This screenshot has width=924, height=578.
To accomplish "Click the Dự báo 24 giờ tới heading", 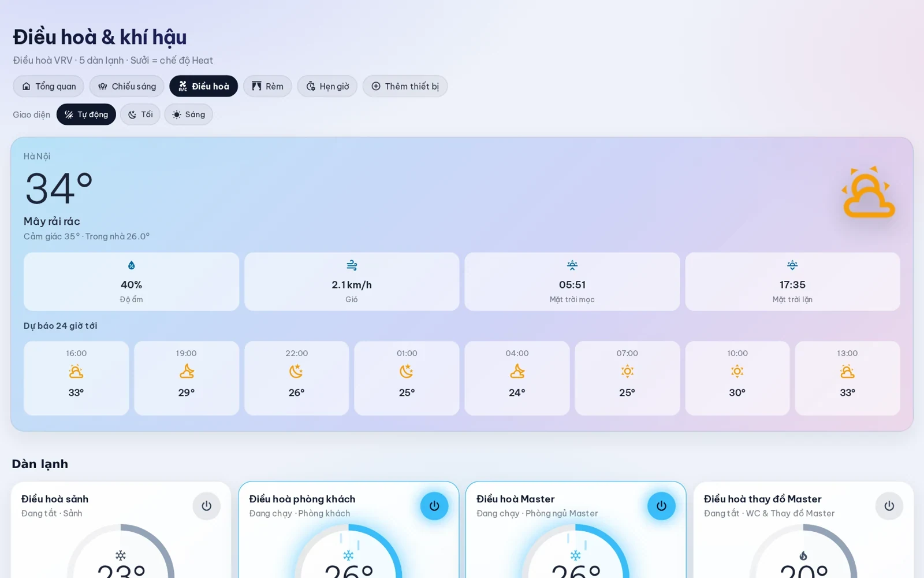I will coord(61,326).
